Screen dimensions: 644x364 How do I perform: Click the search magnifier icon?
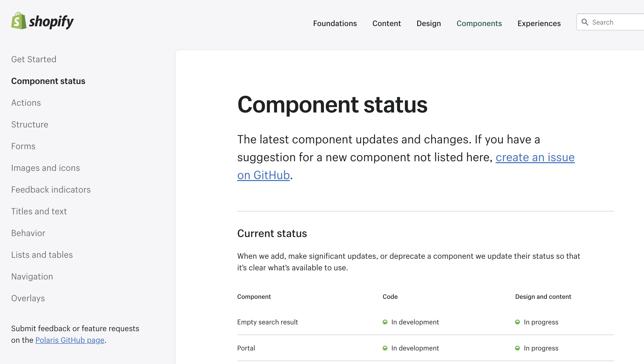coord(585,22)
